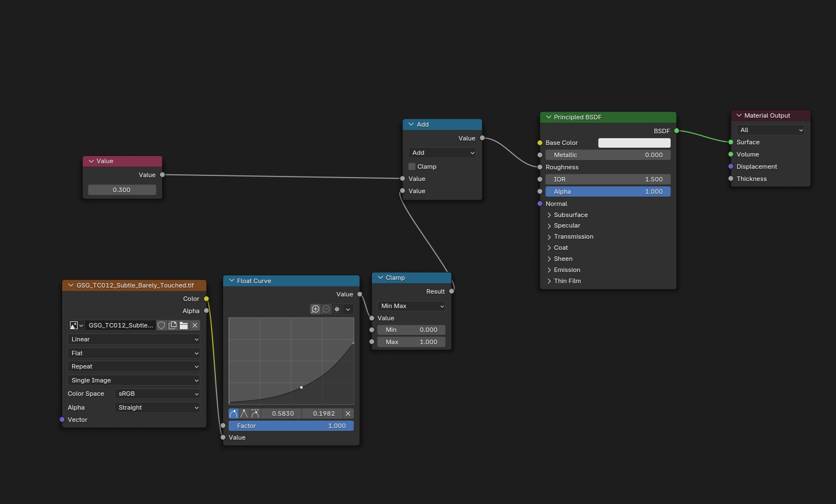Image resolution: width=836 pixels, height=504 pixels.
Task: Expand Subsurface panel in Principled BSDF
Action: click(x=549, y=215)
